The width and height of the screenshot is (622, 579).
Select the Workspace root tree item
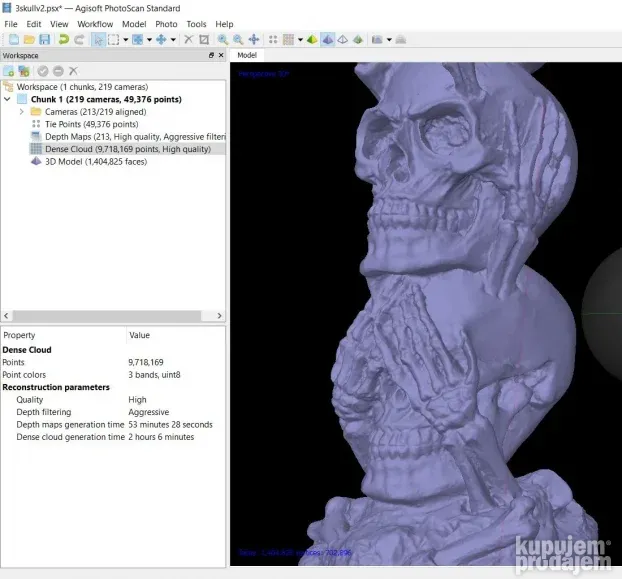pyautogui.click(x=82, y=87)
